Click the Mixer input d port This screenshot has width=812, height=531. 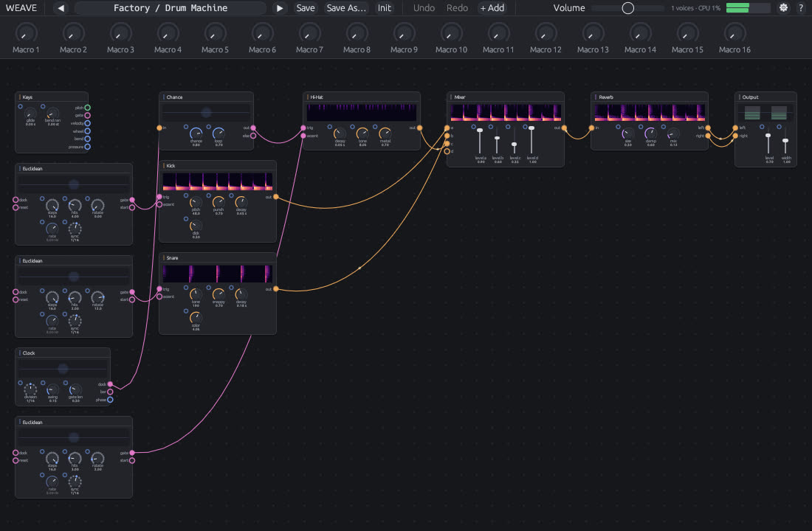click(x=447, y=151)
